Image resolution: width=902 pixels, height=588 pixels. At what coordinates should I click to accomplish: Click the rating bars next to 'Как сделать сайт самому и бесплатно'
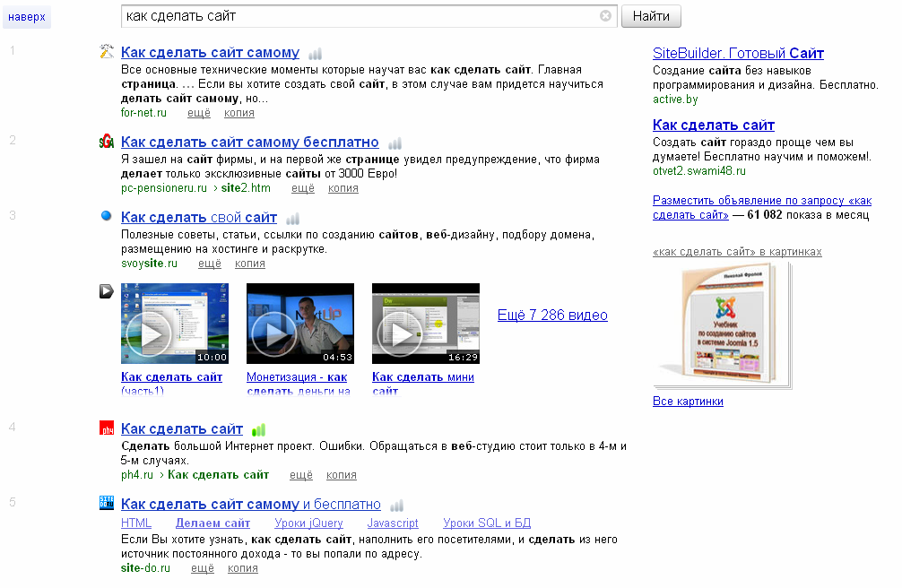click(396, 506)
